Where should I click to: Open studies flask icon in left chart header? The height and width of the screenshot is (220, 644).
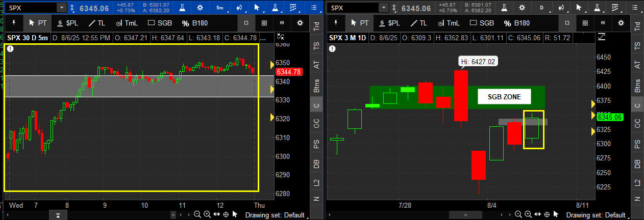click(x=182, y=8)
